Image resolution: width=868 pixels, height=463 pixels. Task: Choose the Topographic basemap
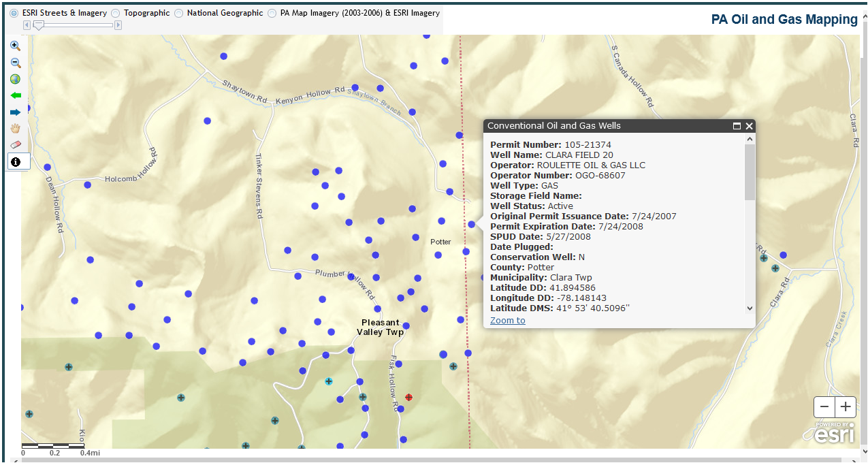[x=115, y=13]
